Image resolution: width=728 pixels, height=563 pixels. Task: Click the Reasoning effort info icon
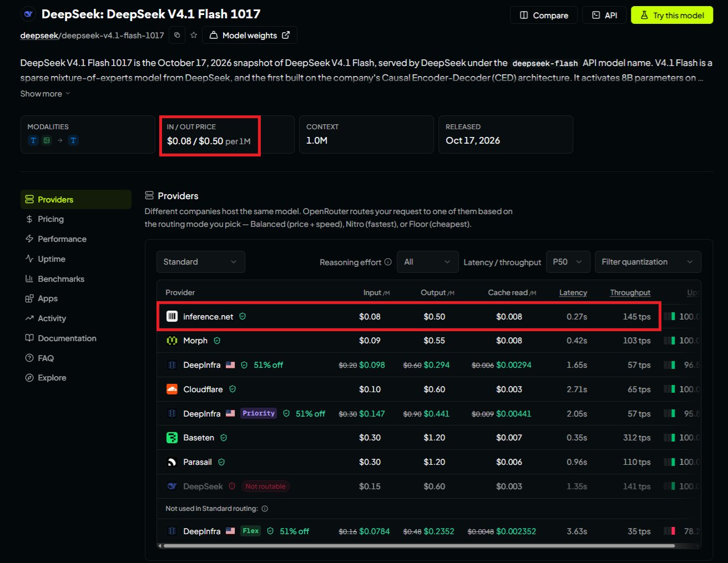pos(388,262)
